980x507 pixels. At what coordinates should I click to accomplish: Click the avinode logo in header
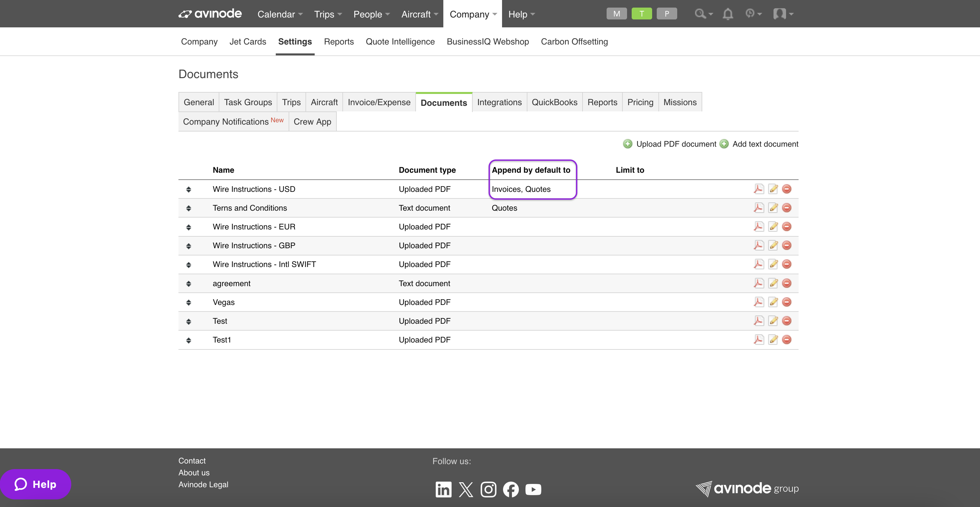(210, 14)
